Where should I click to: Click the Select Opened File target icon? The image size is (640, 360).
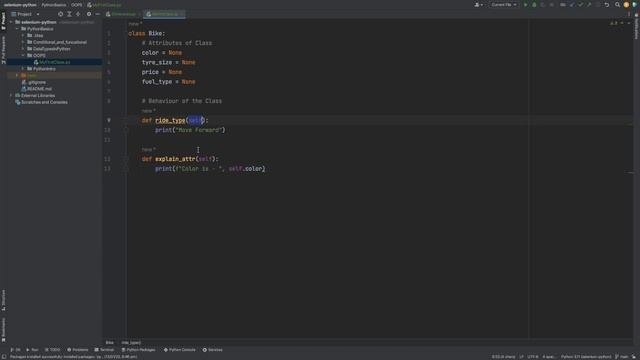point(60,14)
